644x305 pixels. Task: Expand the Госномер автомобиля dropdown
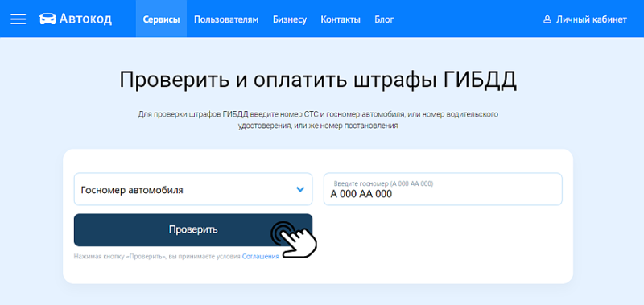(x=193, y=189)
